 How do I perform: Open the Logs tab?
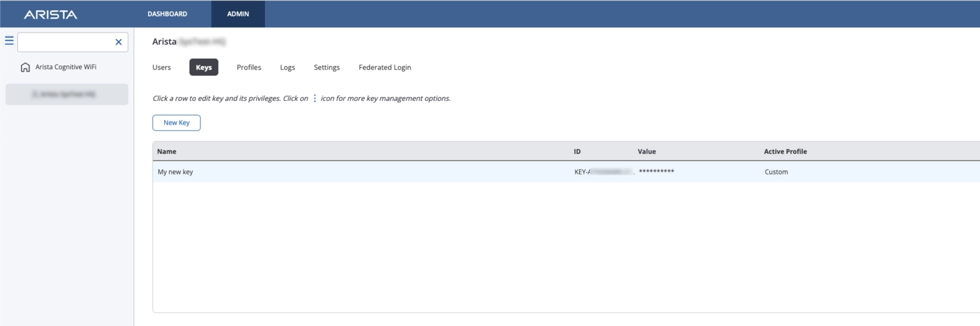point(287,67)
